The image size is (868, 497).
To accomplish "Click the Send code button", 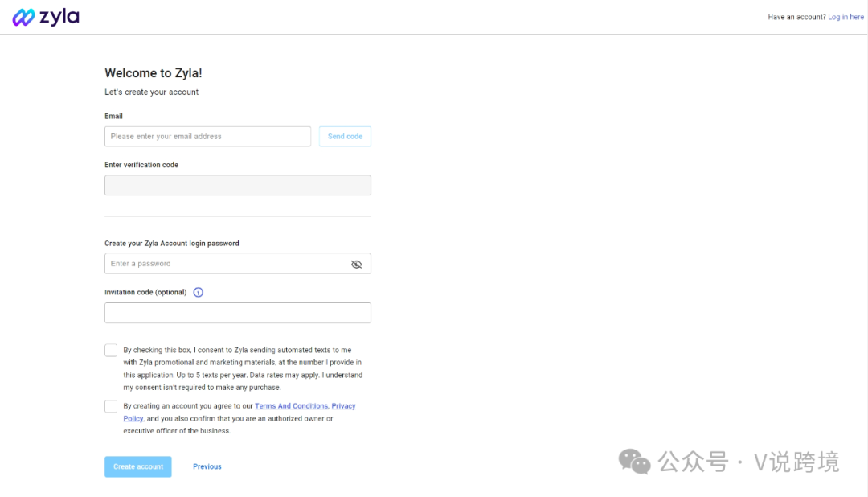I will click(345, 136).
